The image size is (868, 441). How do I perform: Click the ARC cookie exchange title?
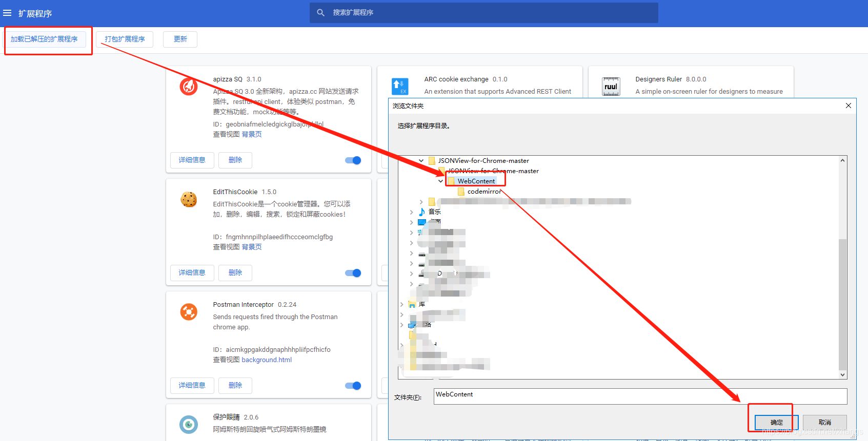(x=456, y=79)
